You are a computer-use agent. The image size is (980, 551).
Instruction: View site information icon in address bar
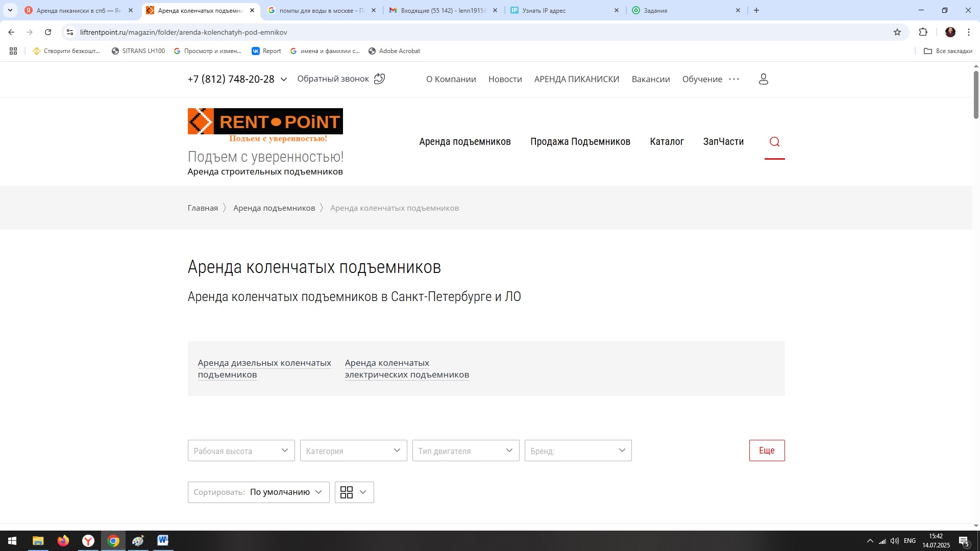70,32
